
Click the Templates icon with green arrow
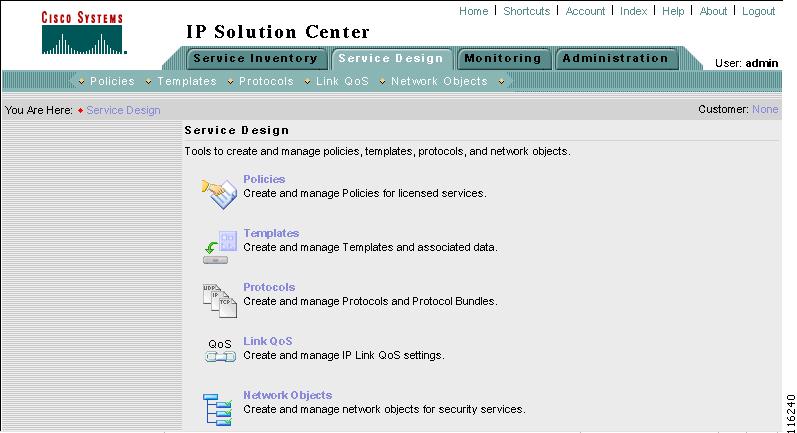[221, 247]
